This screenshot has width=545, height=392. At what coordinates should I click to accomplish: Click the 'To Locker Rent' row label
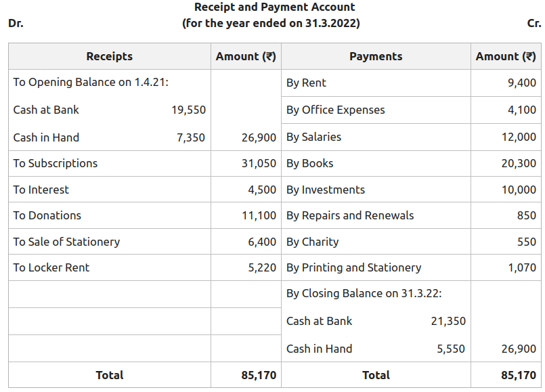51,267
